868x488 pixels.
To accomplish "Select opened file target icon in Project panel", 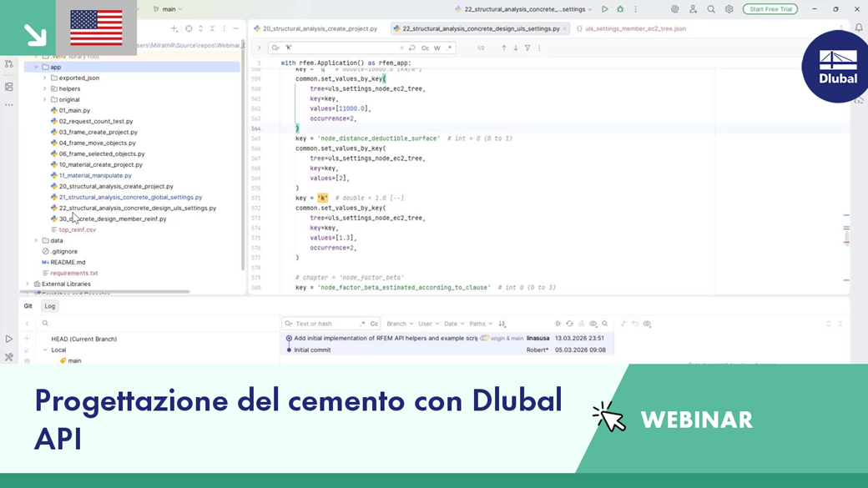I will point(189,28).
